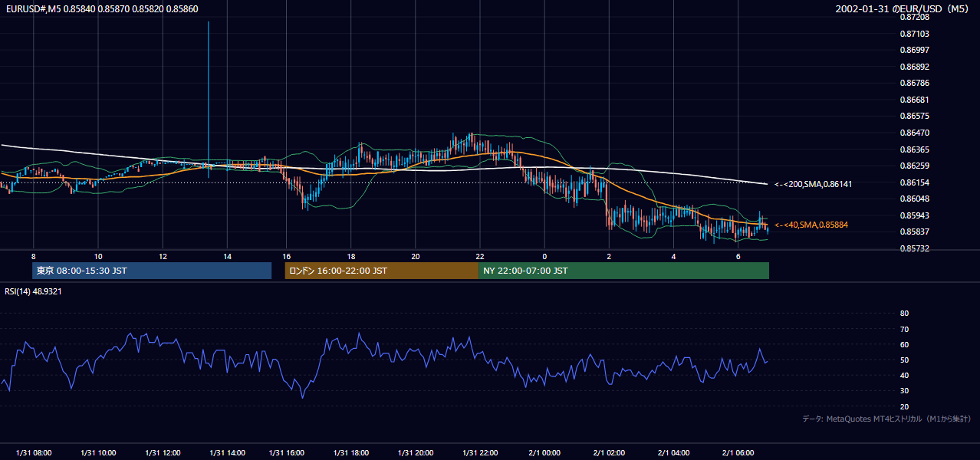This screenshot has height=460, width=980.
Task: Click hour tick 20 on price chart axis
Action: [415, 256]
